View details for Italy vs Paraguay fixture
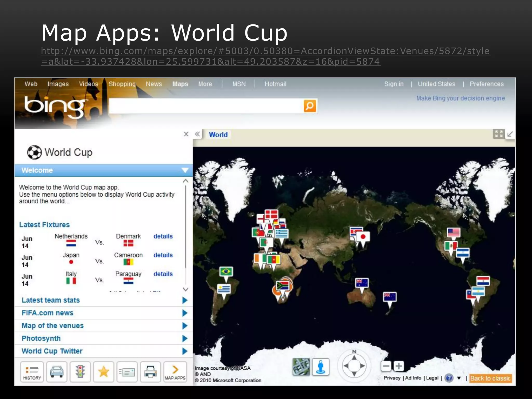Viewport: 532px width, 399px height. click(163, 274)
